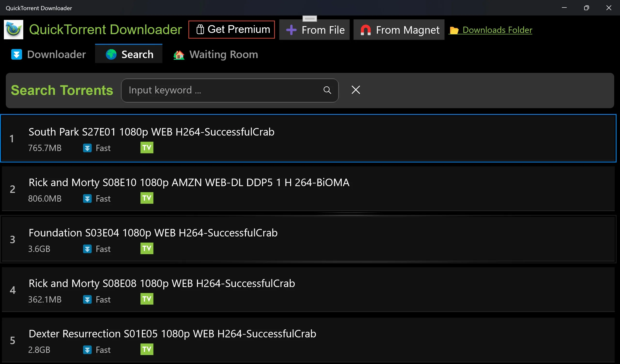
Task: Click the QuickTorrent Downloader green heading
Action: (106, 30)
